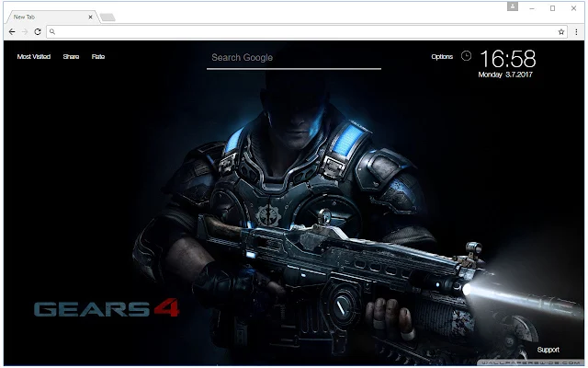The image size is (588, 368).
Task: Click the Rate menu item
Action: pyautogui.click(x=98, y=57)
